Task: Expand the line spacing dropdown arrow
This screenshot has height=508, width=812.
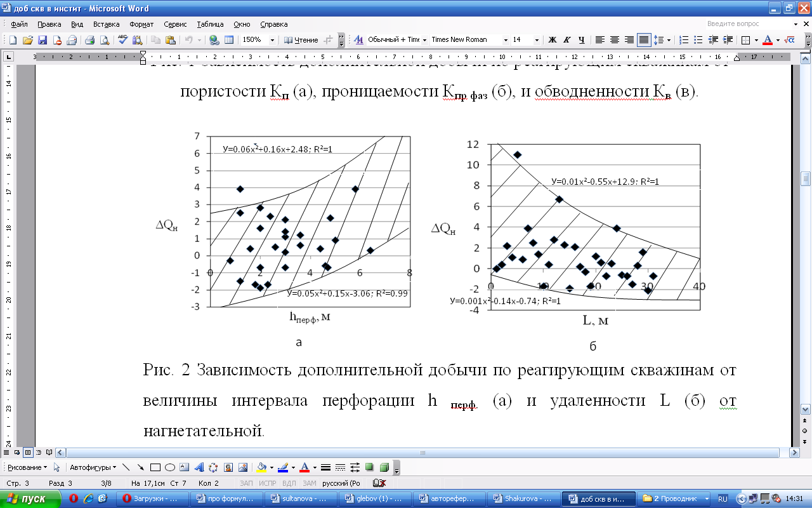Action: [669, 40]
